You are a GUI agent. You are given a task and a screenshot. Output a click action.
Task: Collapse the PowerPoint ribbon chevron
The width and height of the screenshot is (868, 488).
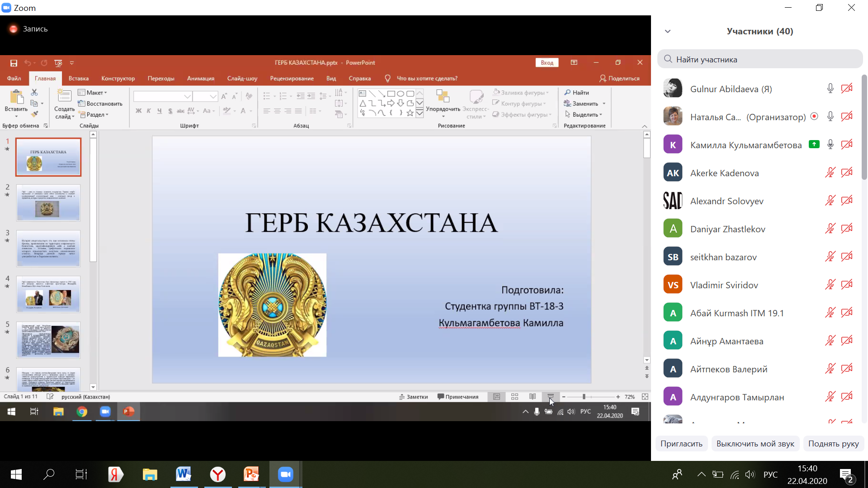click(645, 126)
